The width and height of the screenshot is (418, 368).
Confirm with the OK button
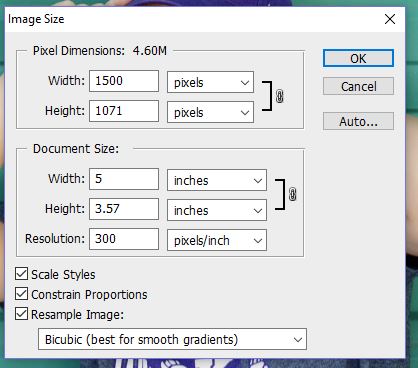358,58
